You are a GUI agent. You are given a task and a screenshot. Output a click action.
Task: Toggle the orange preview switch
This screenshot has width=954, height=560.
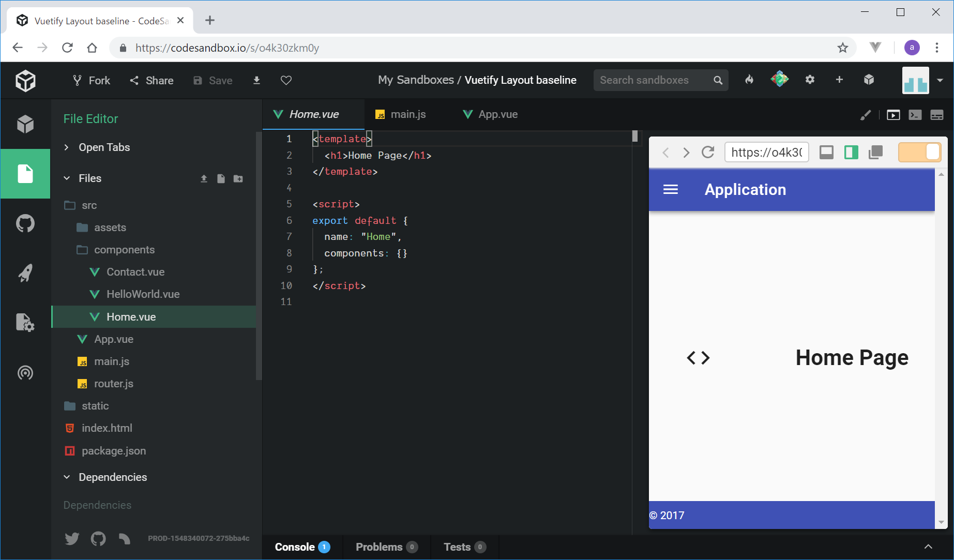coord(919,153)
